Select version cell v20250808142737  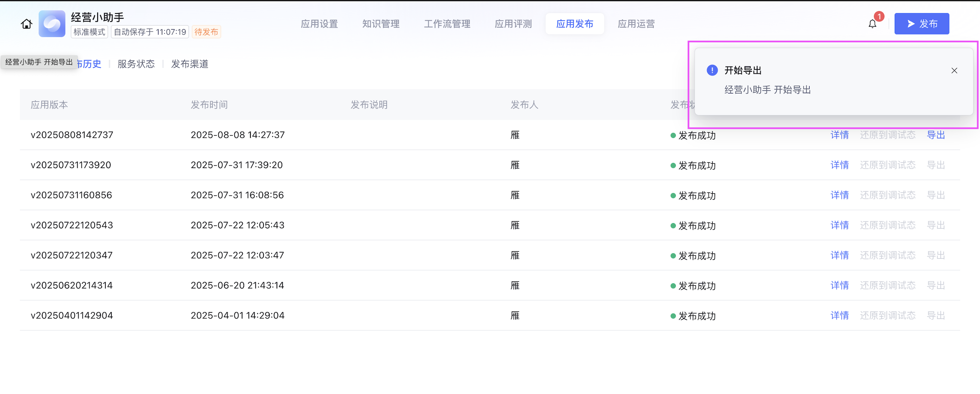(72, 135)
